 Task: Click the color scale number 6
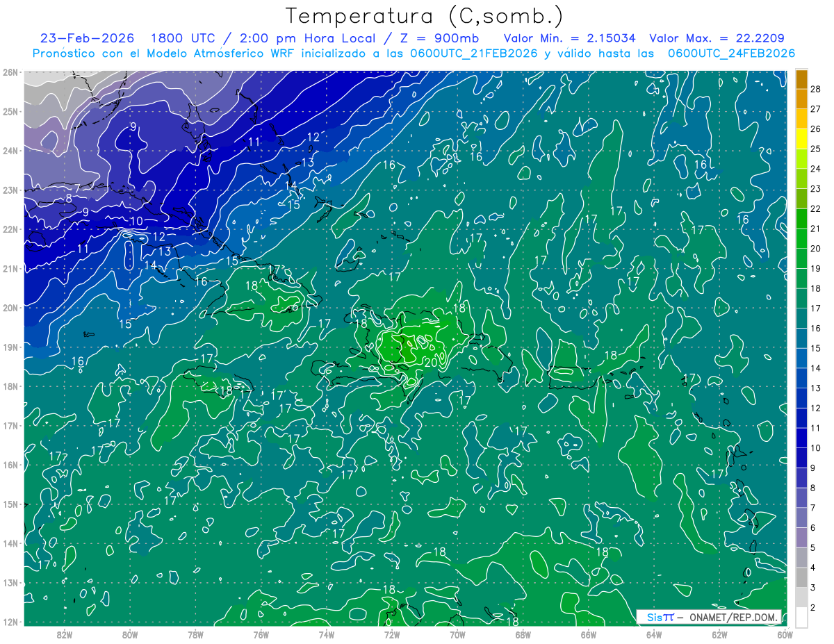[x=813, y=528]
